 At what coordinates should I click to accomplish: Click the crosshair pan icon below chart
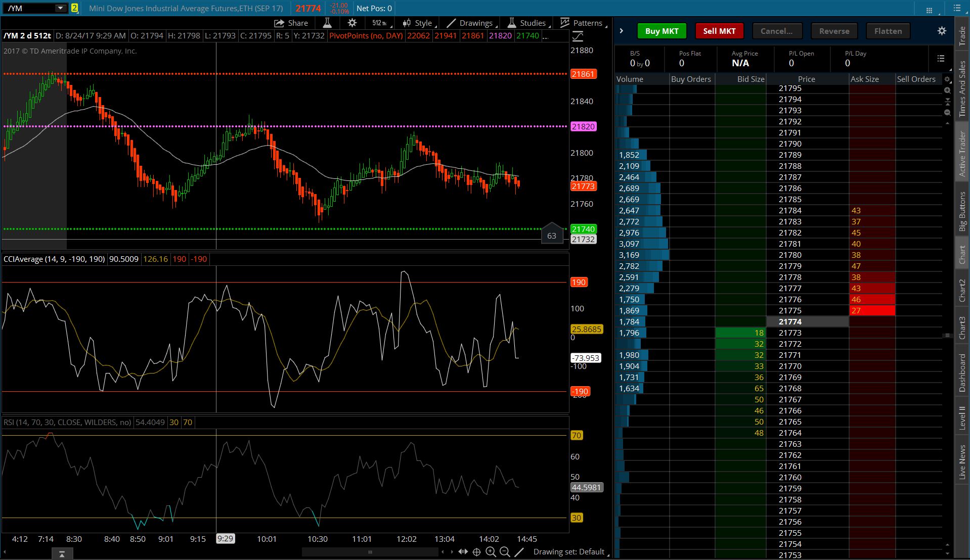coord(476,552)
